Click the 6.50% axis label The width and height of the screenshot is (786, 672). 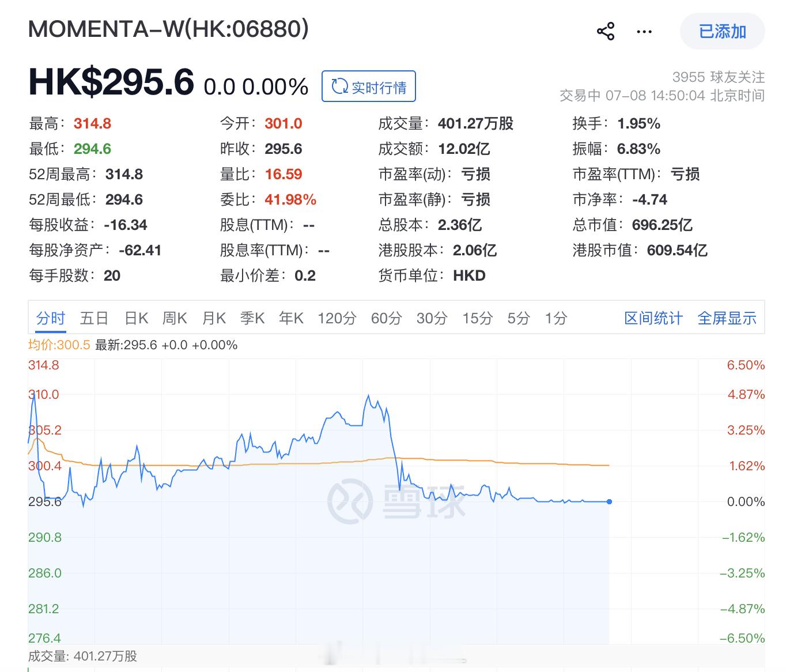(746, 365)
